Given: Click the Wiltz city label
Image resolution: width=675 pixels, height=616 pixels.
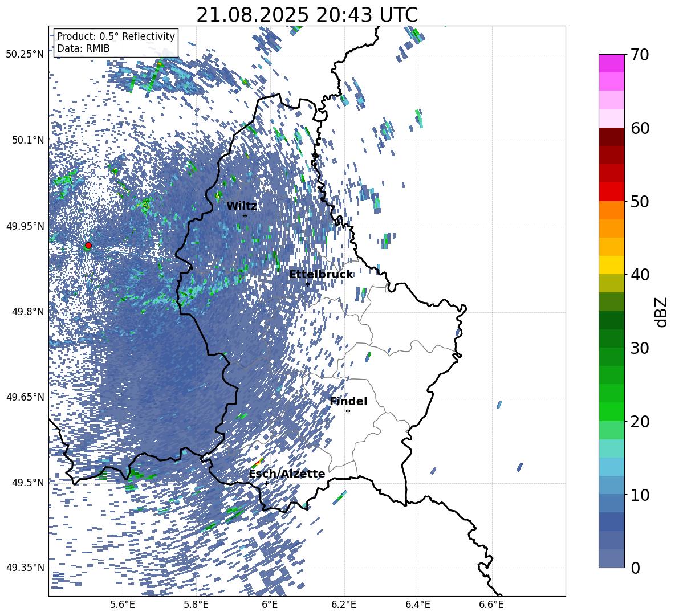Looking at the screenshot, I should coord(242,206).
